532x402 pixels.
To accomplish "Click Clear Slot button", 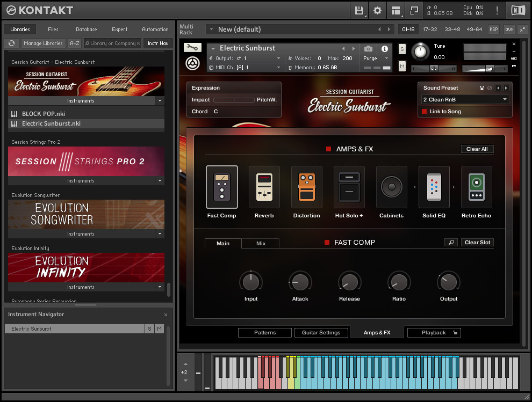I will click(477, 243).
